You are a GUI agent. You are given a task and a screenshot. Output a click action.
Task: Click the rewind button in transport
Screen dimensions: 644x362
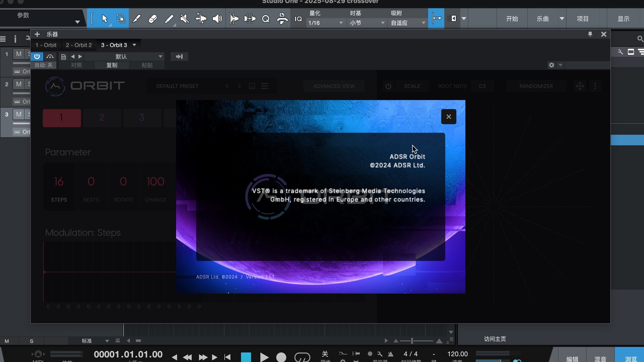coord(187,357)
